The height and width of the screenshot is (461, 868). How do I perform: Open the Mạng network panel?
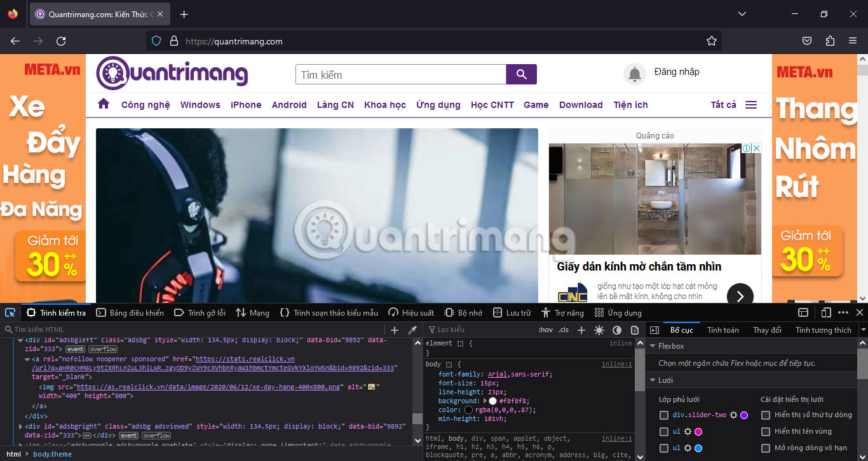click(252, 312)
